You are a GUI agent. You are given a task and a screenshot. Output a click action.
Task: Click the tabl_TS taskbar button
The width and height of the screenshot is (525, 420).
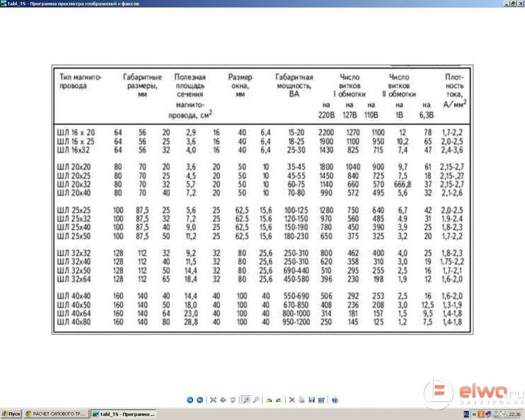pos(123,414)
